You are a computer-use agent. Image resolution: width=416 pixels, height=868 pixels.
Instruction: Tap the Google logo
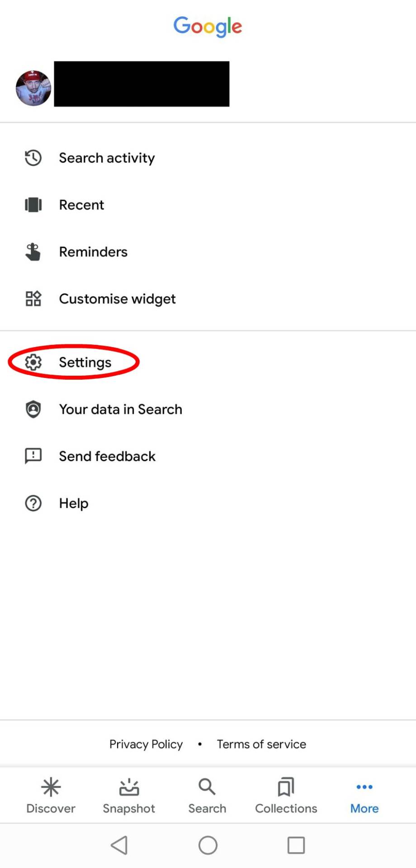coord(208,27)
